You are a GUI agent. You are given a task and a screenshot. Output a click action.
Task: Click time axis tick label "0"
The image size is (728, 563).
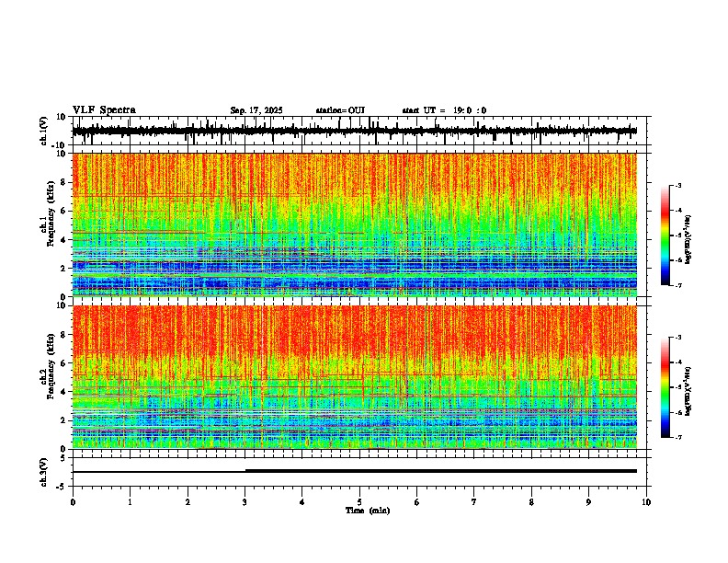[x=73, y=502]
